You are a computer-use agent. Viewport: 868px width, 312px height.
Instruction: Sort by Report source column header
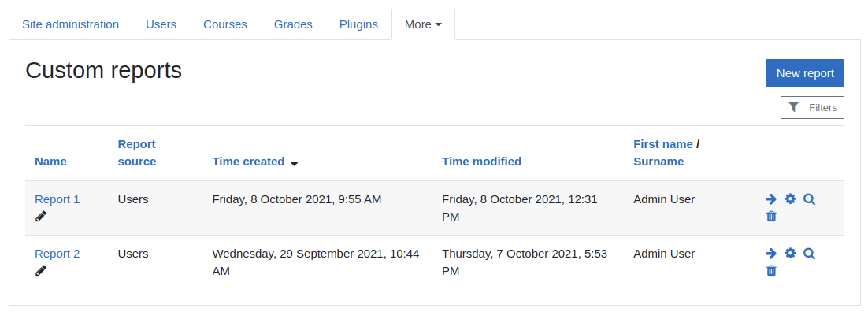tap(137, 153)
